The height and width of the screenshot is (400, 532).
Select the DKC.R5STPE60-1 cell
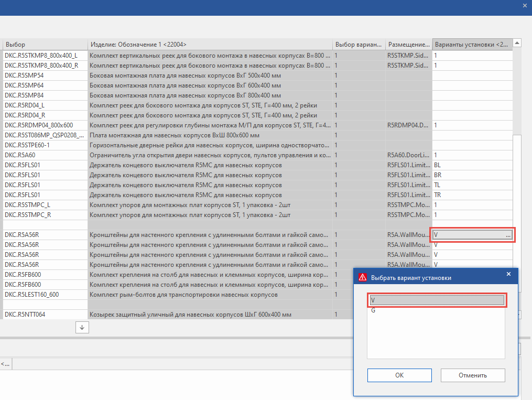pyautogui.click(x=45, y=145)
